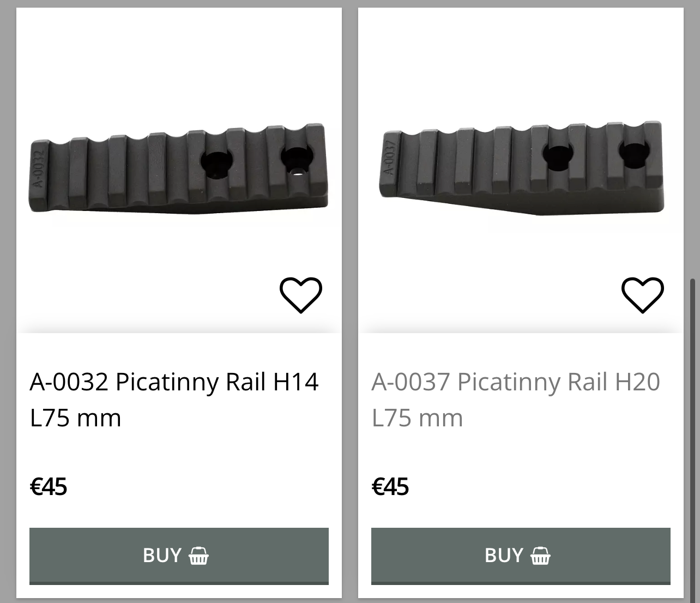Open the A-0037 rail product photo
This screenshot has width=700, height=603.
[521, 169]
